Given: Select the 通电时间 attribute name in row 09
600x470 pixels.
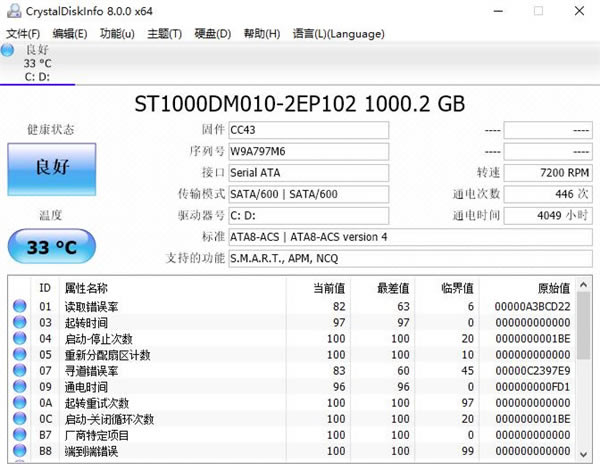Looking at the screenshot, I should 86,387.
